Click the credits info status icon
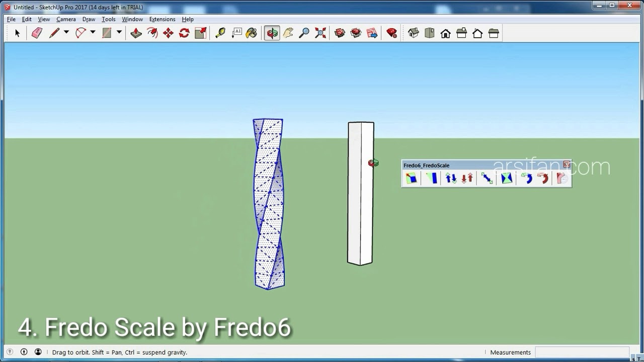Viewport: 644px width, 362px height. click(24, 352)
